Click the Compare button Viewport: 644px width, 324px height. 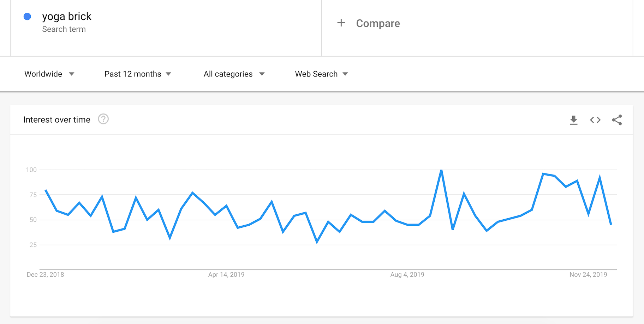378,23
